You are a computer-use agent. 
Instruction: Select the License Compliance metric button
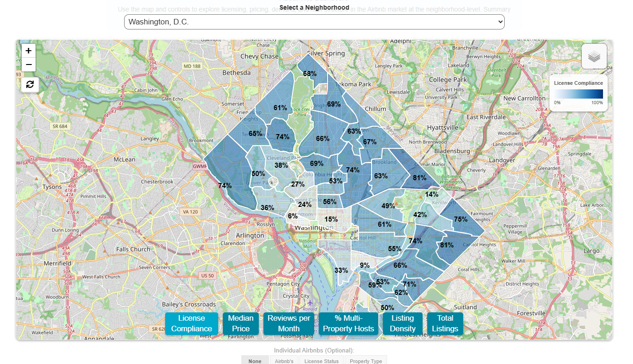191,323
